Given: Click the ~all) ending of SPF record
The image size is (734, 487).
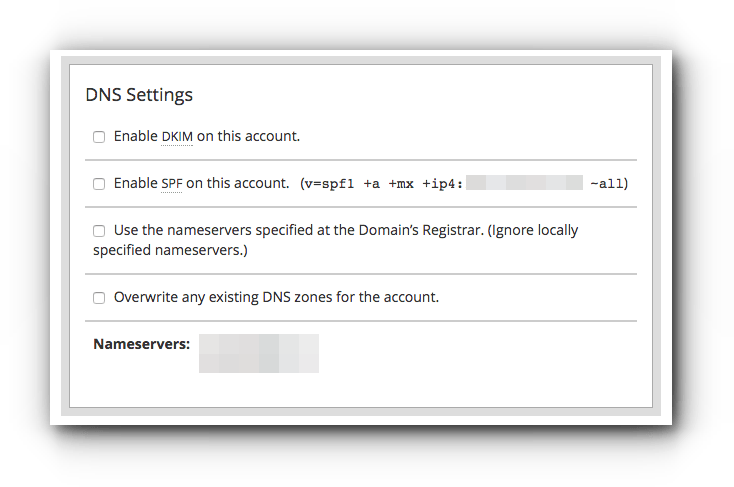Looking at the screenshot, I should tap(609, 184).
